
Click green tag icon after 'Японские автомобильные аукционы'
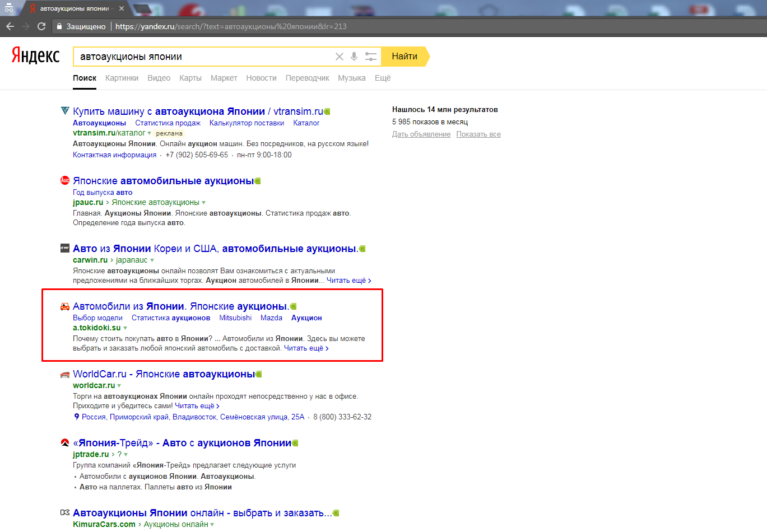pos(258,181)
